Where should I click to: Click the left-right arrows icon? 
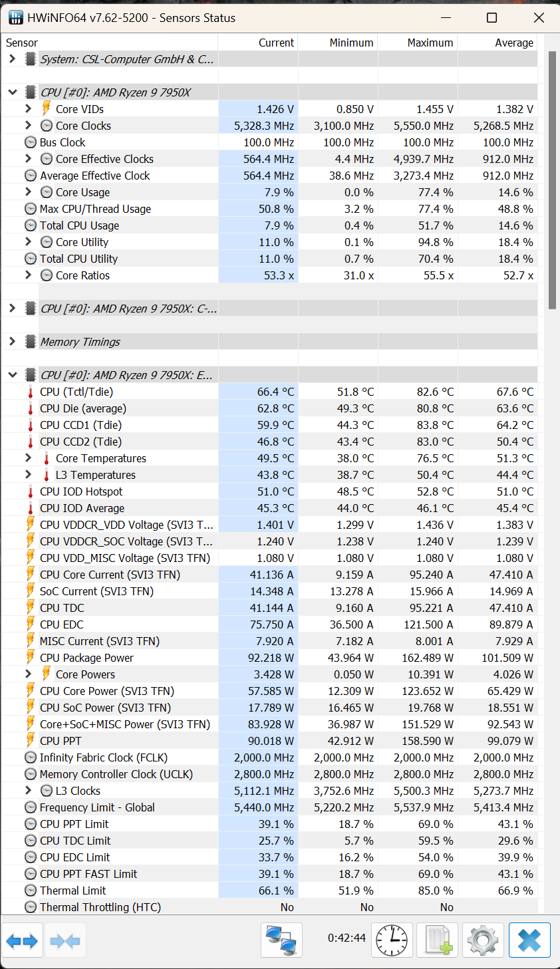click(x=23, y=940)
